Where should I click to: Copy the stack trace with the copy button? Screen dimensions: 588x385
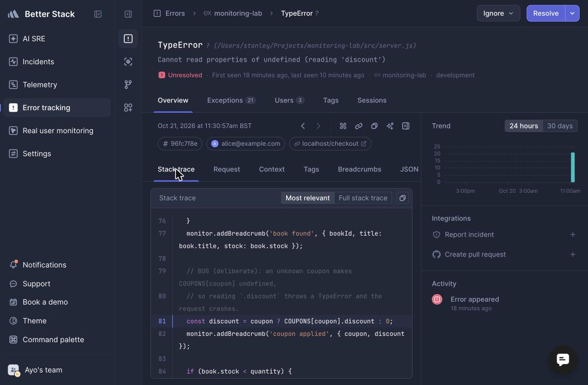pos(403,198)
